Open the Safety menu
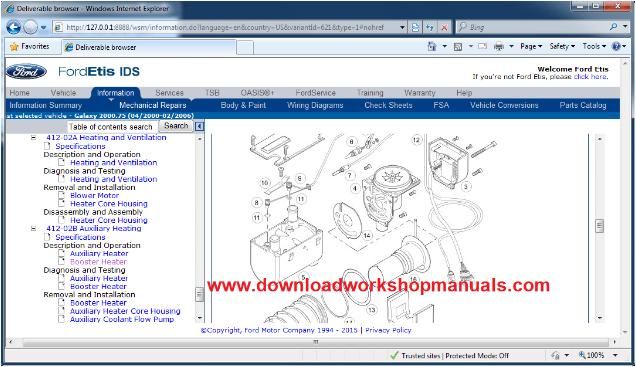 [x=562, y=46]
